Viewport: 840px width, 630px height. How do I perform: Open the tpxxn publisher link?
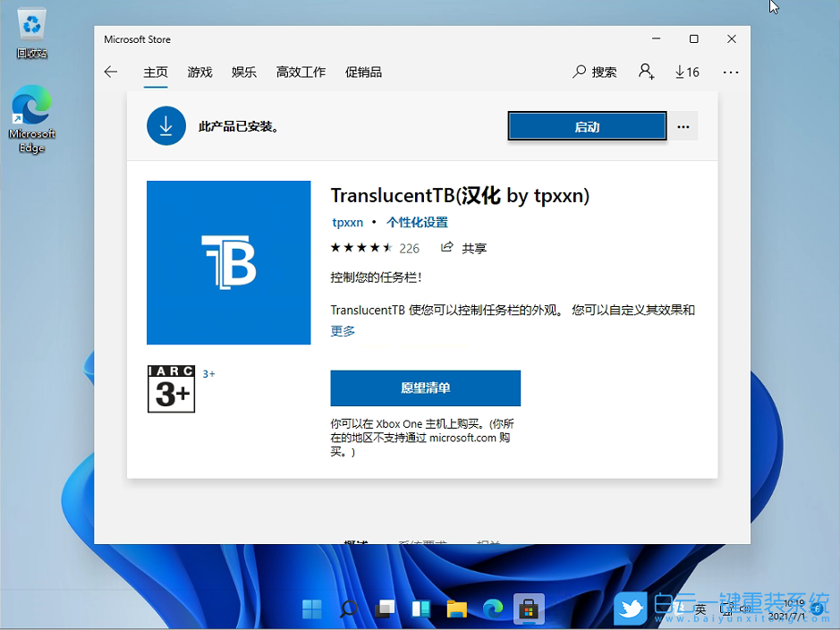click(347, 222)
